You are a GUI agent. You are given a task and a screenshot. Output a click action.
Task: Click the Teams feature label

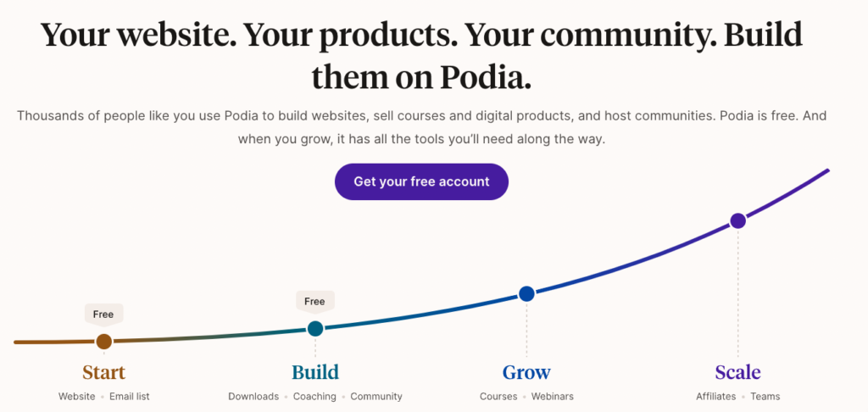point(765,397)
